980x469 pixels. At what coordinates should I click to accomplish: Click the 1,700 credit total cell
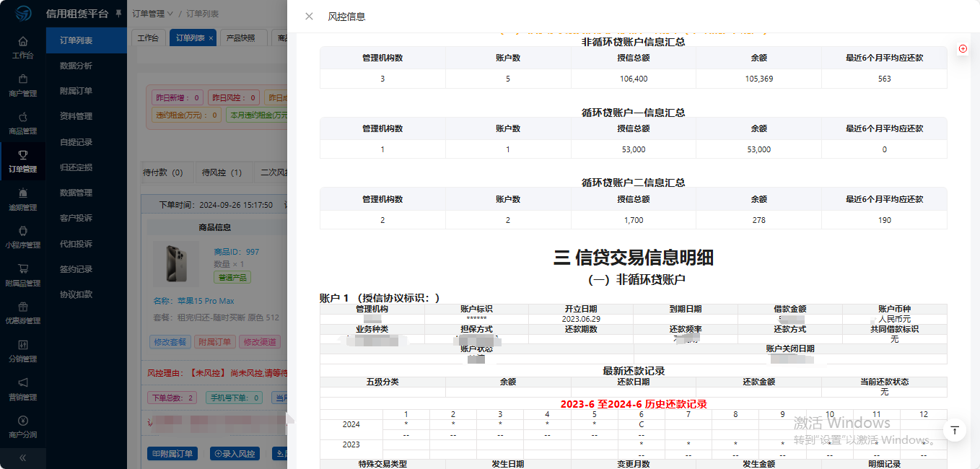(x=634, y=220)
